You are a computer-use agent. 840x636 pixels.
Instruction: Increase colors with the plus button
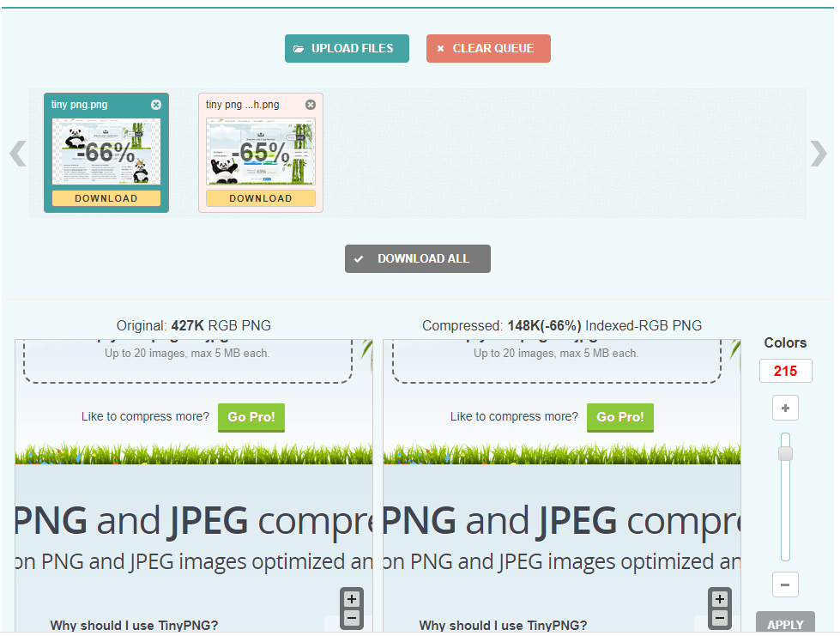tap(785, 409)
